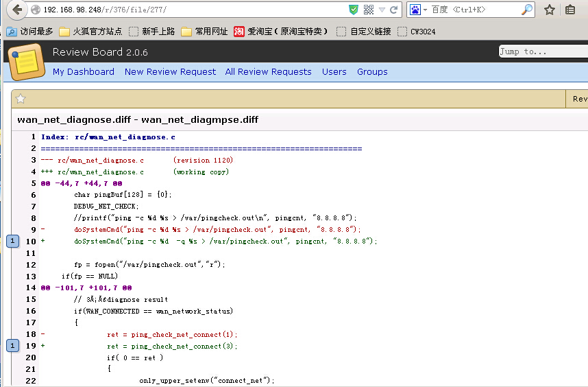This screenshot has width=588, height=387.
Task: Click the '// diagnose result' comment line
Action: tap(121, 300)
